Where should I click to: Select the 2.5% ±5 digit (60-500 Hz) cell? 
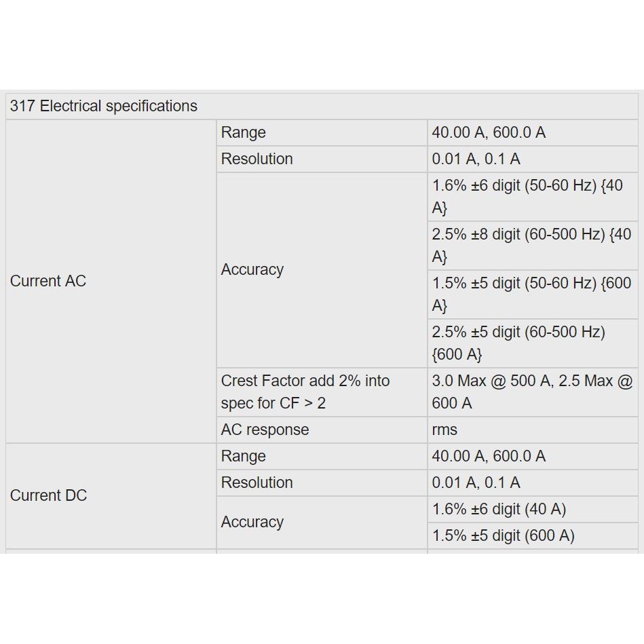pyautogui.click(x=518, y=343)
